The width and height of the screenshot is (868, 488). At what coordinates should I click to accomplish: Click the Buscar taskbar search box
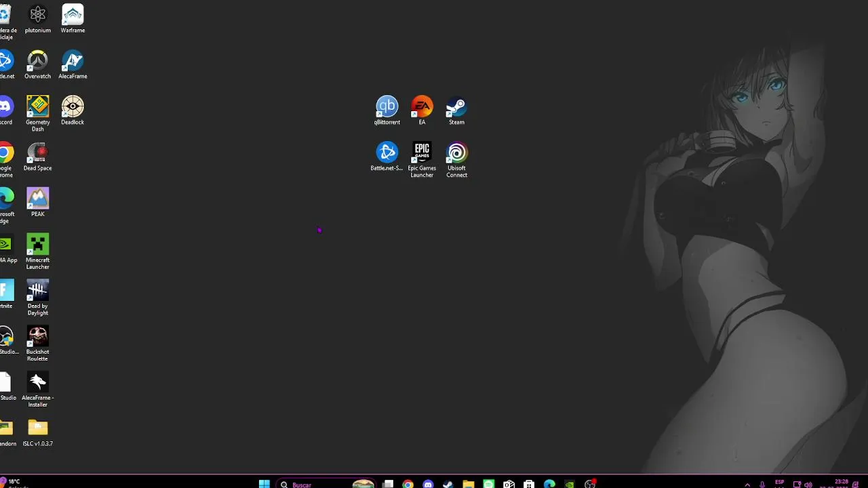point(325,484)
